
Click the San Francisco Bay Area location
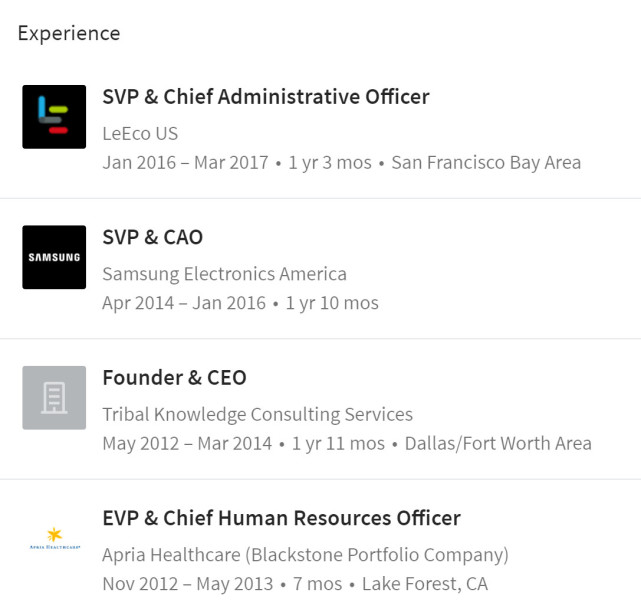point(486,162)
